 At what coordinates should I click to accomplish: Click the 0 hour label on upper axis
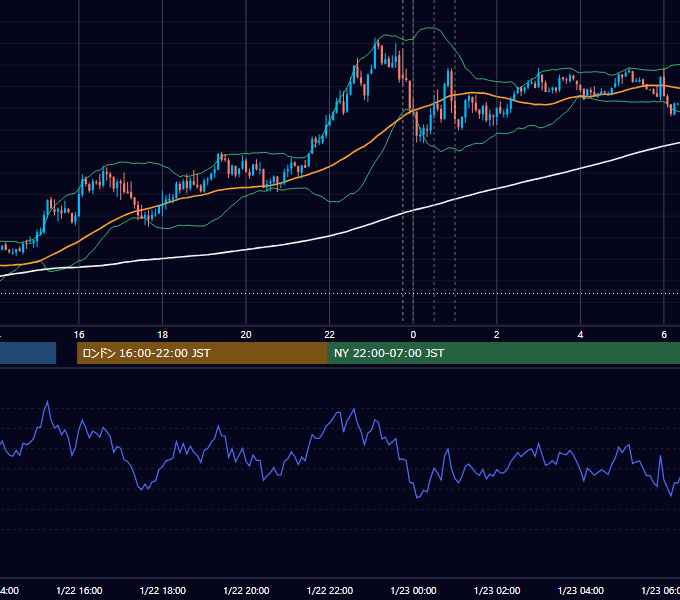(413, 335)
